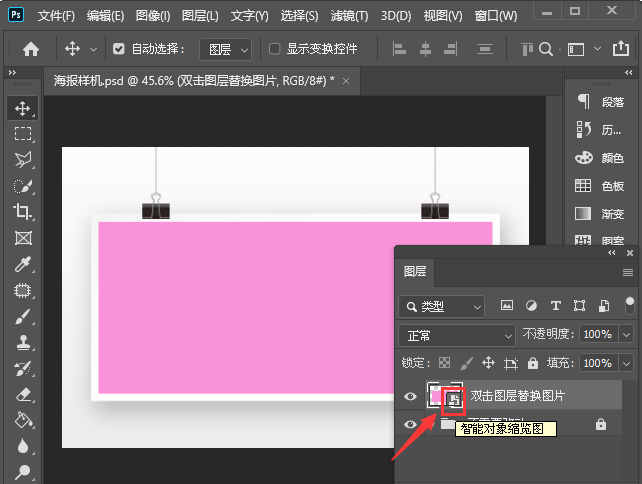The width and height of the screenshot is (642, 484).
Task: Open the 图像(I) menu
Action: (x=153, y=16)
